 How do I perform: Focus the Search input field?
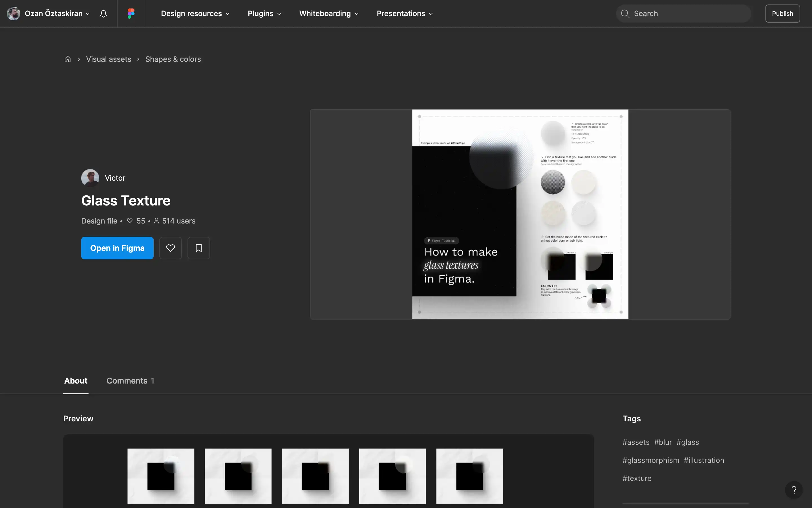(683, 14)
